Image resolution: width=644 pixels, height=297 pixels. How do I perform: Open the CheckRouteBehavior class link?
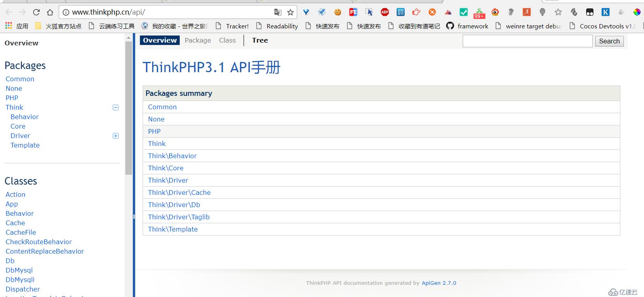[39, 242]
